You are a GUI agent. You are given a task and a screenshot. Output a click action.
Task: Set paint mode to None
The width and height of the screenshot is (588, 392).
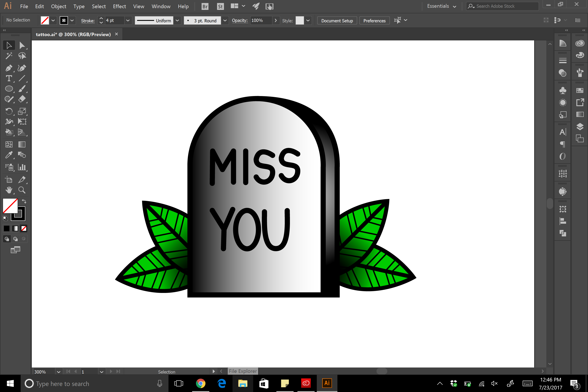pyautogui.click(x=24, y=228)
